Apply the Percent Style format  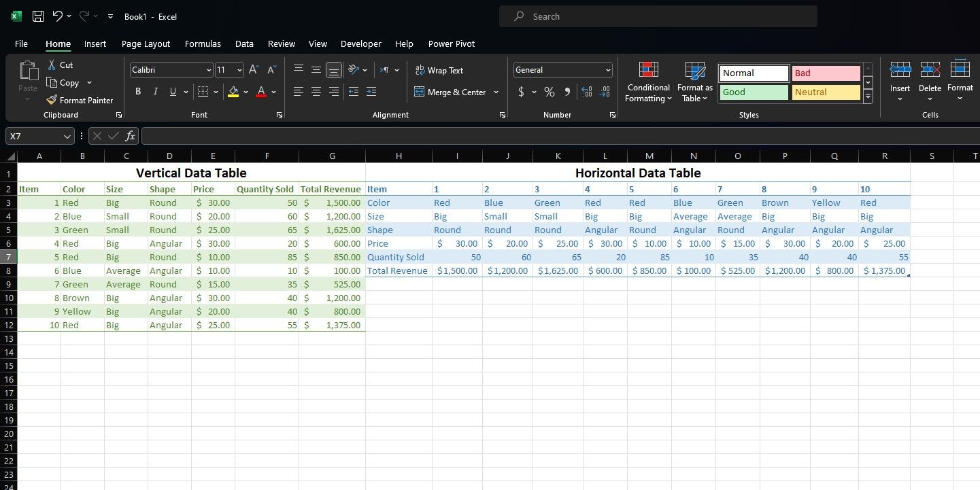click(x=549, y=92)
